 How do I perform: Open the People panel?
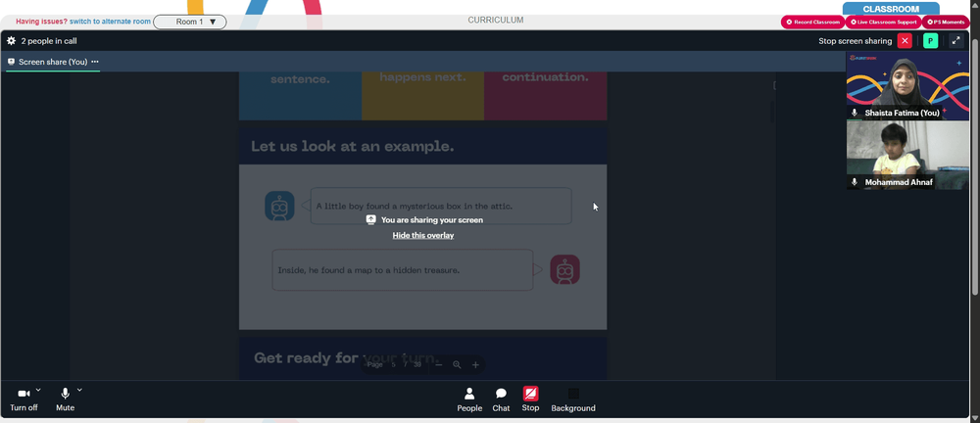469,399
